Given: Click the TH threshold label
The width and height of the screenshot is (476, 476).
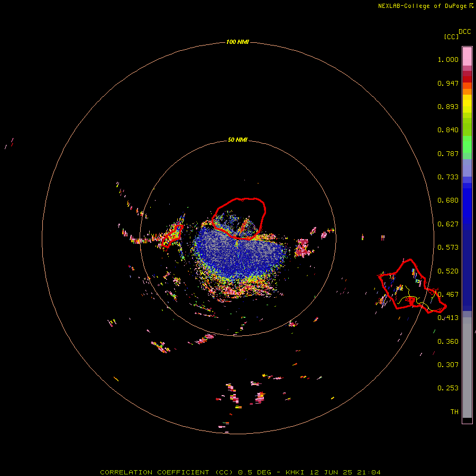Looking at the screenshot, I should click(454, 412).
